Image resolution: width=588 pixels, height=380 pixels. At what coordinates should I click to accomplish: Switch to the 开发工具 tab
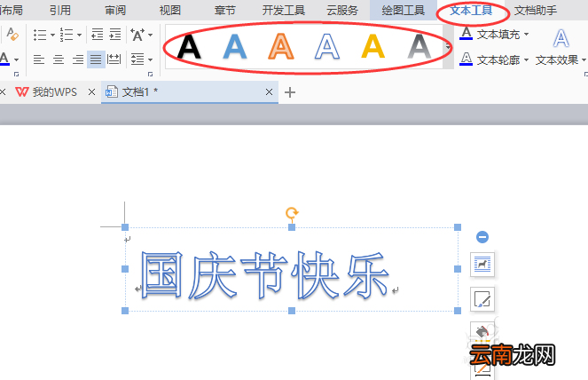coord(284,10)
